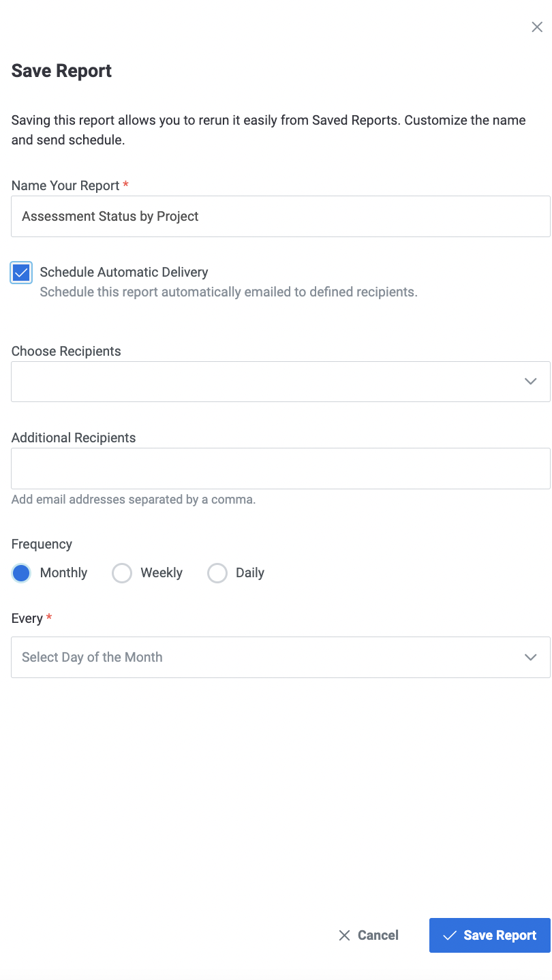Select the Weekly frequency radio button
Screen dimensions: 552x980
point(122,573)
